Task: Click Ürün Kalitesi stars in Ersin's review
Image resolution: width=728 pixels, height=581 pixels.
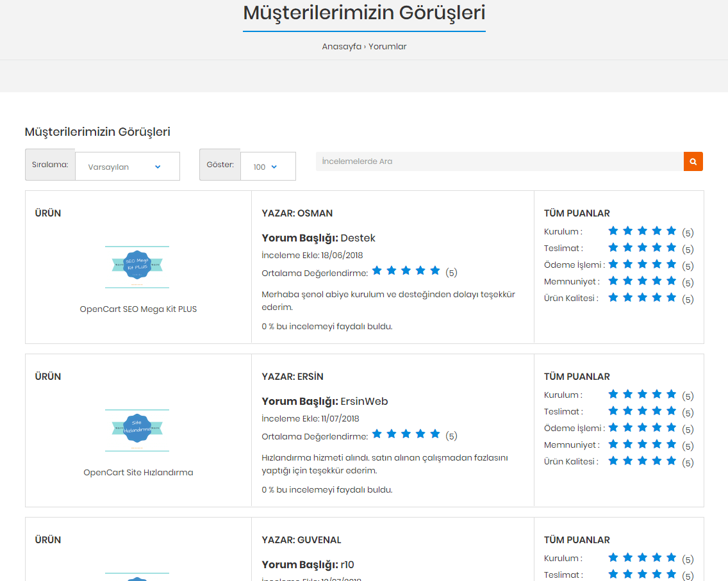Action: click(642, 461)
